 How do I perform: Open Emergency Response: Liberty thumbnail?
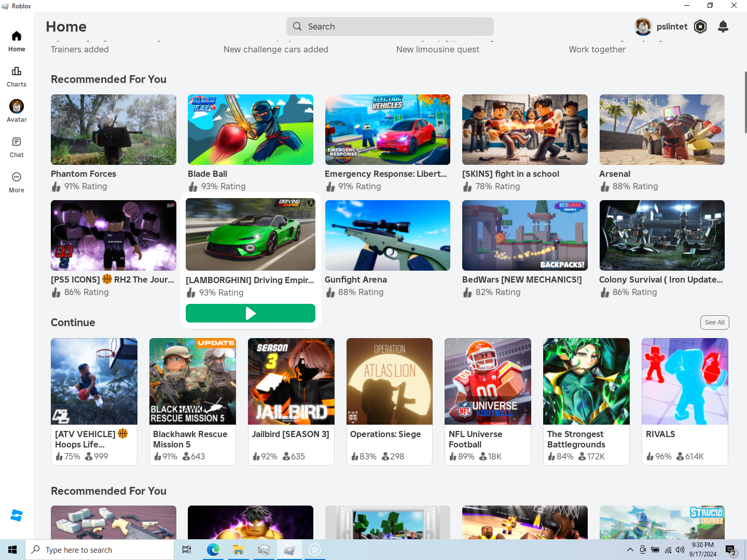pos(388,130)
